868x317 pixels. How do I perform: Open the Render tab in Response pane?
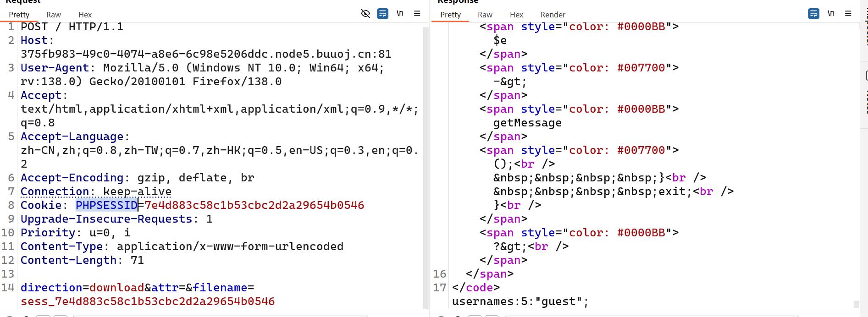pos(553,15)
